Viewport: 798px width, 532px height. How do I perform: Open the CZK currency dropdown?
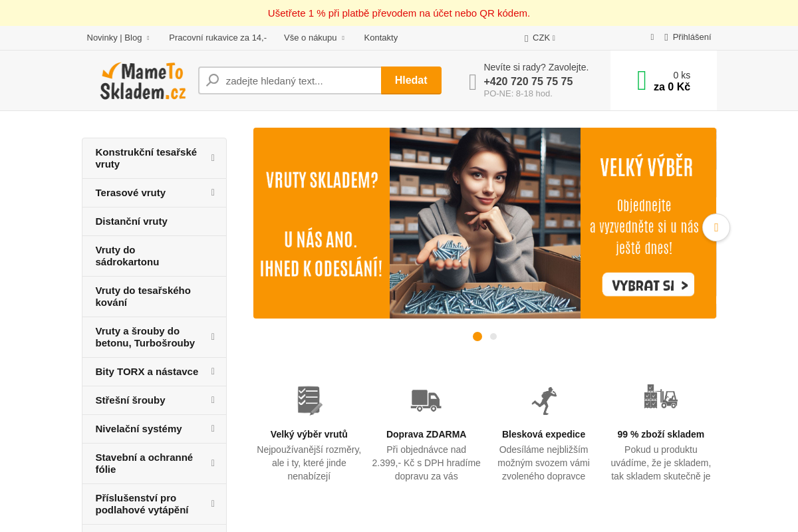[540, 38]
